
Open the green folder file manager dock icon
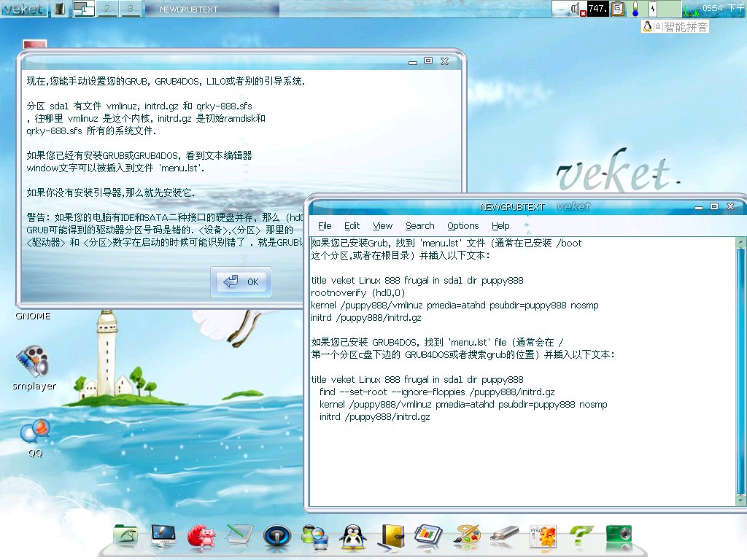125,536
